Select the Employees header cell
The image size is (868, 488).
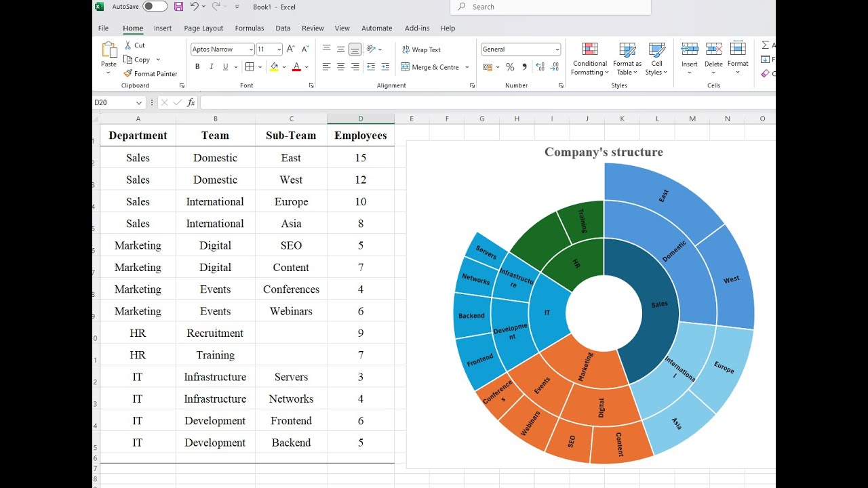click(x=361, y=136)
